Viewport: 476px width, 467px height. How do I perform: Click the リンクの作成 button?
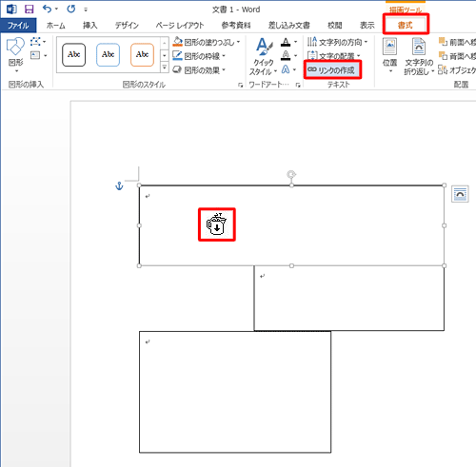(332, 69)
